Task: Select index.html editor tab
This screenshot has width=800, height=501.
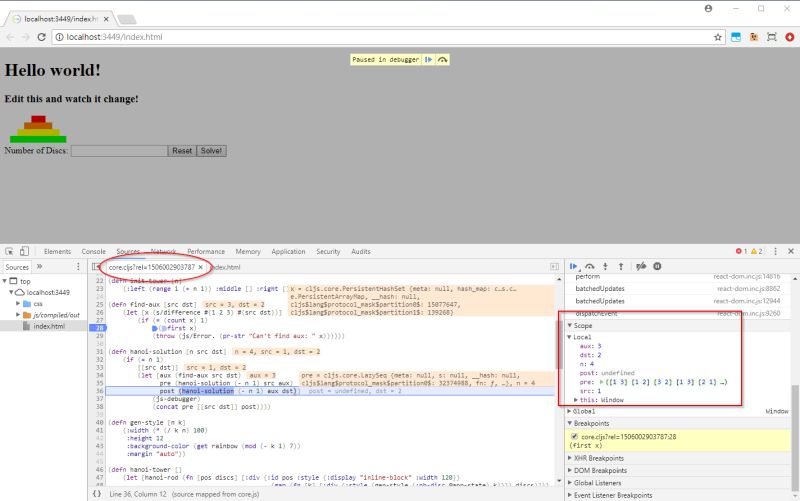Action: [x=224, y=267]
